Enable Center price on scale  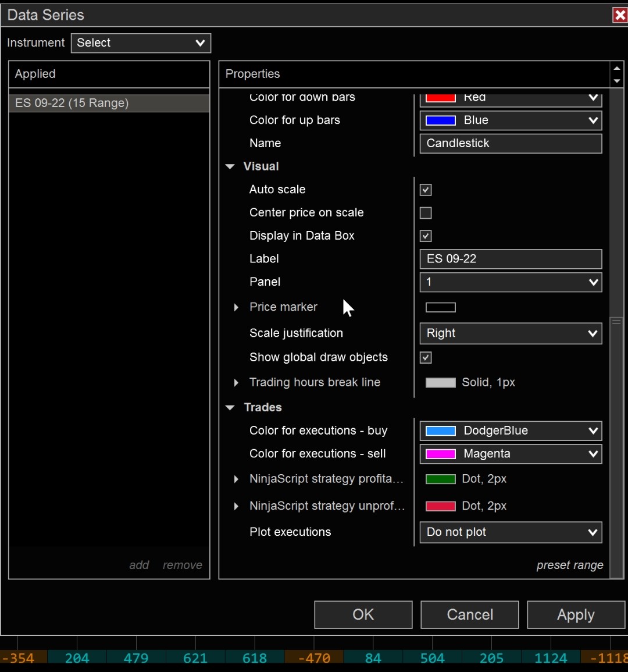tap(426, 213)
